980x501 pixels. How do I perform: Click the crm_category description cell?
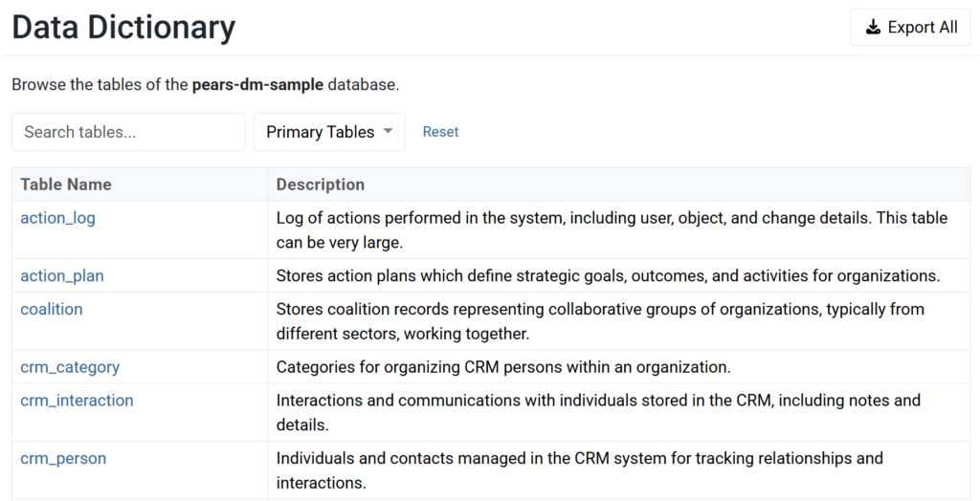pyautogui.click(x=503, y=367)
